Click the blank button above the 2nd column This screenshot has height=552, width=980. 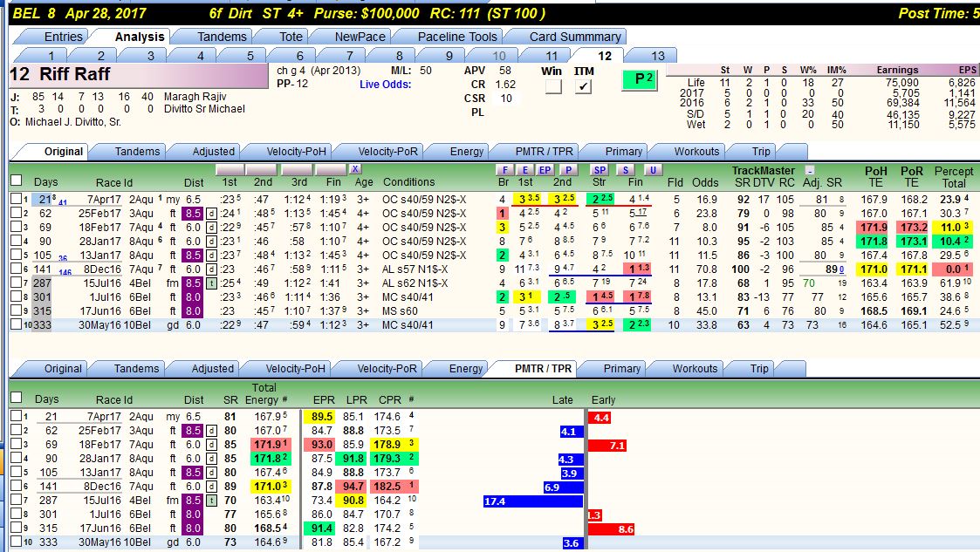pyautogui.click(x=261, y=170)
